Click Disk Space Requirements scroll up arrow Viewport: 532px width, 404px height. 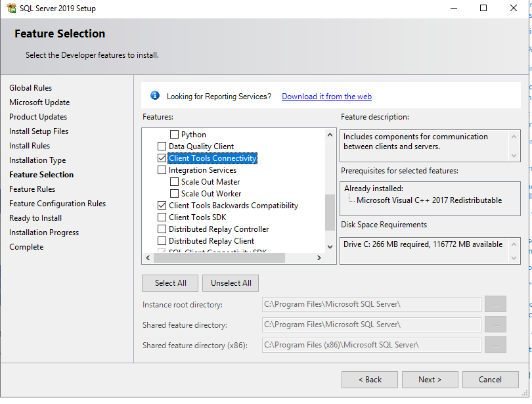tap(514, 244)
